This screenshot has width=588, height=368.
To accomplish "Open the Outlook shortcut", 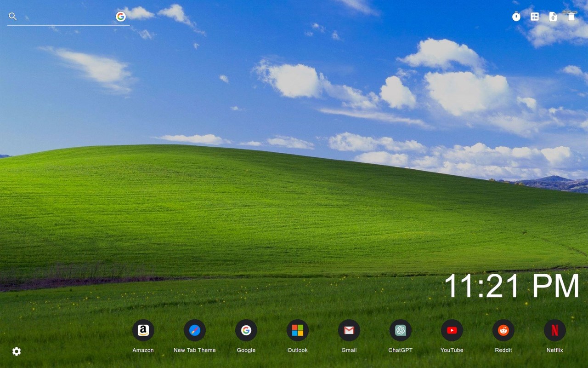I will point(298,330).
